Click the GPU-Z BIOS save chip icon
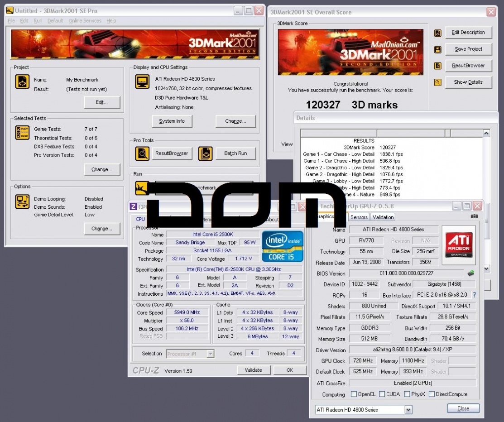This screenshot has height=422, width=504. coord(471,273)
